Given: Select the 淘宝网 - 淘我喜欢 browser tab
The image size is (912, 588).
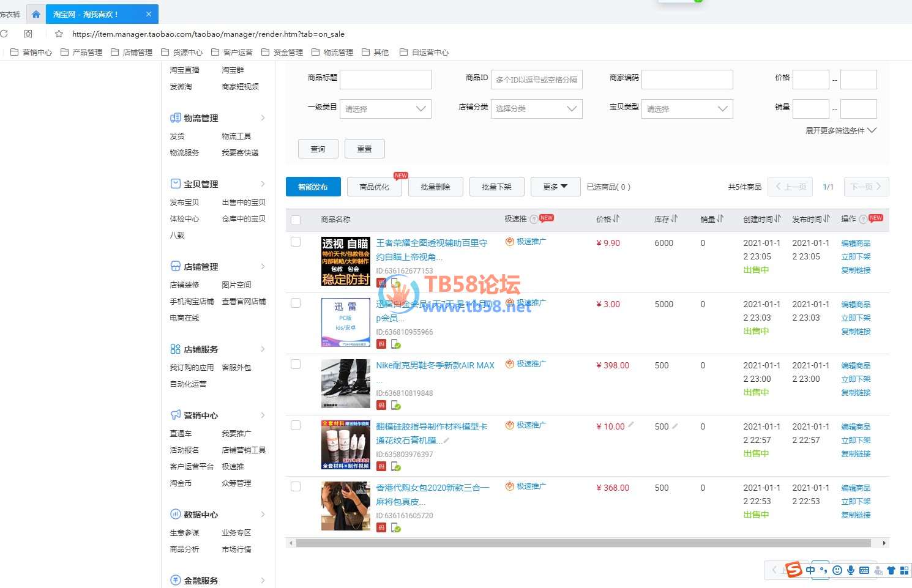Looking at the screenshot, I should point(102,14).
